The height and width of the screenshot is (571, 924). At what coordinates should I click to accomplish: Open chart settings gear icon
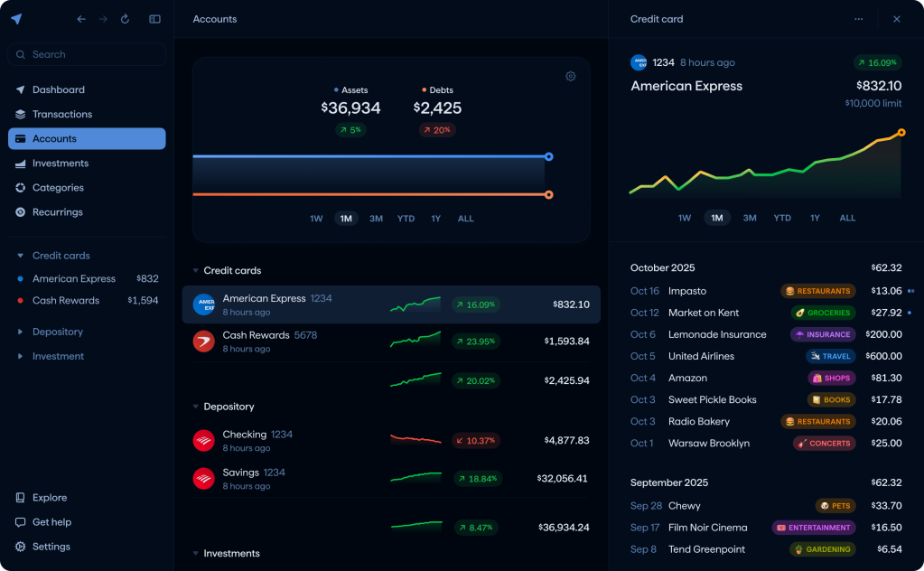[x=571, y=77]
